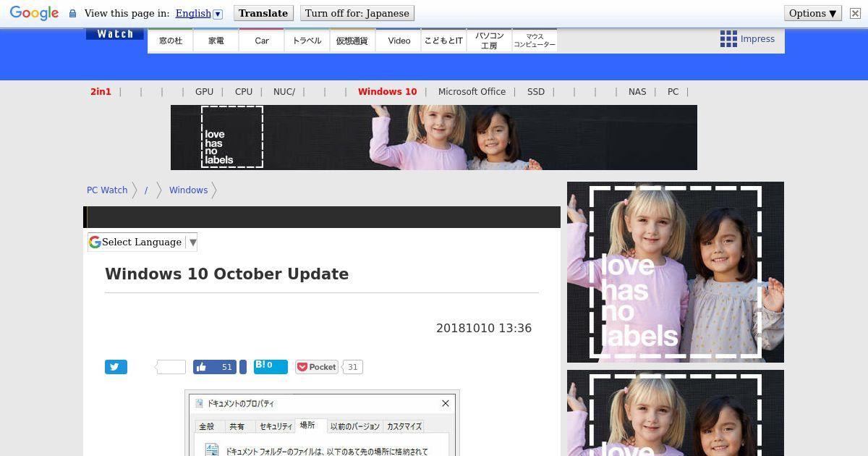Open the 家電 tab

(x=216, y=41)
